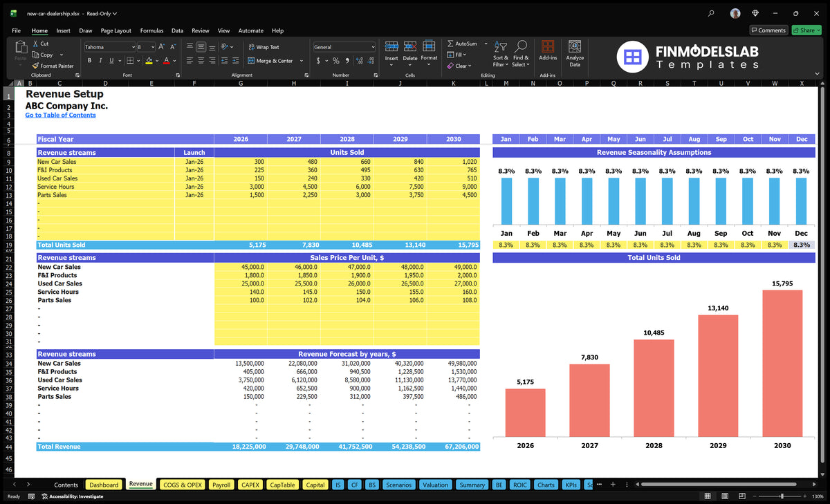Align text left
Image resolution: width=830 pixels, height=504 pixels.
(x=190, y=61)
